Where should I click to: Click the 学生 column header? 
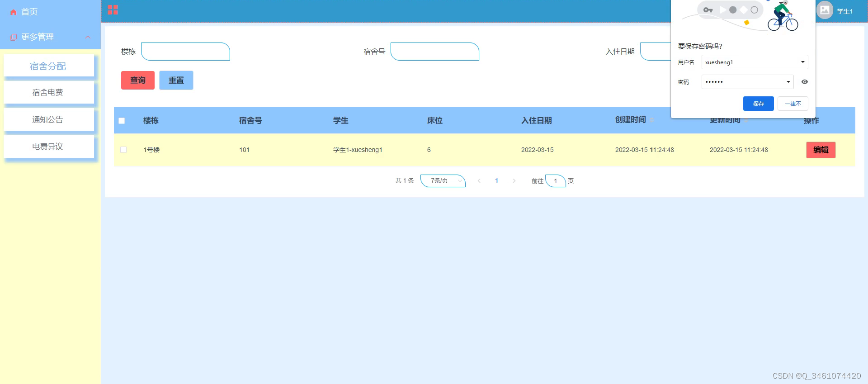tap(341, 120)
